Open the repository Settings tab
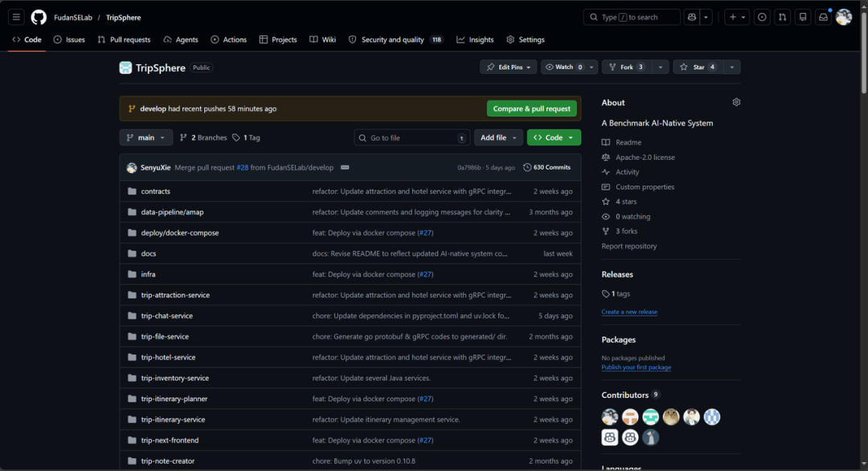Screen dimensions: 868x471 click(x=526, y=40)
